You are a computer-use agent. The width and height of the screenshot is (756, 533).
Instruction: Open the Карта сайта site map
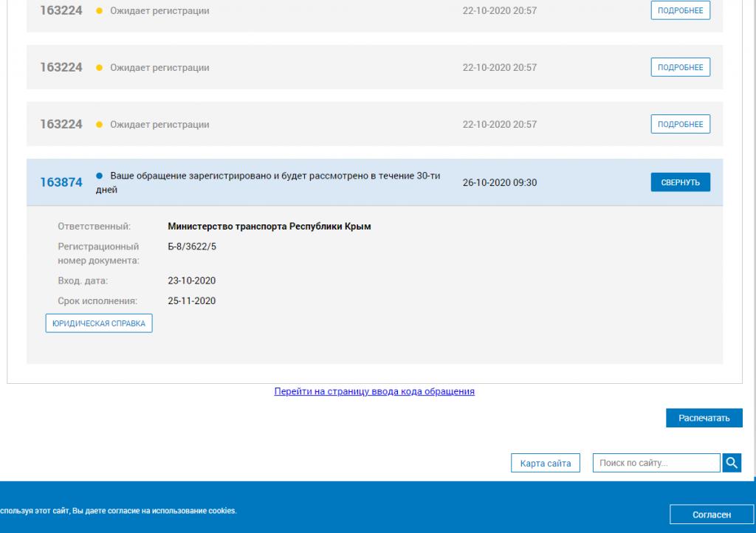[x=546, y=464]
